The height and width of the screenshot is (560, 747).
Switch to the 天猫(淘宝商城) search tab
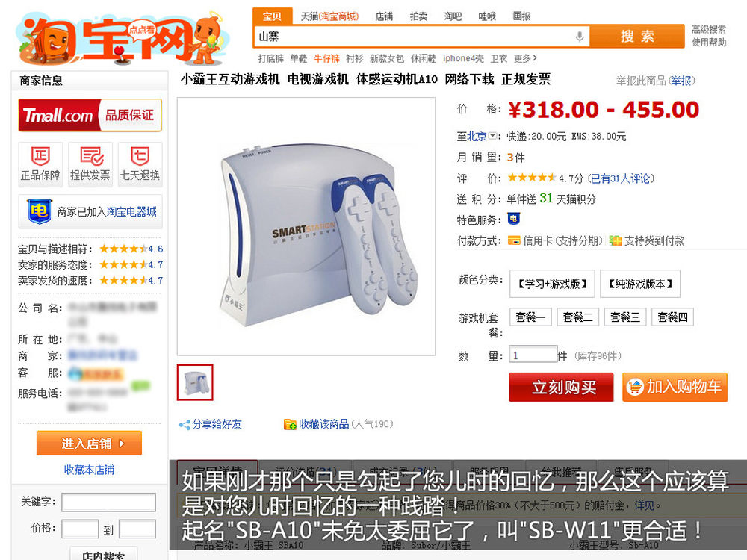coord(329,16)
